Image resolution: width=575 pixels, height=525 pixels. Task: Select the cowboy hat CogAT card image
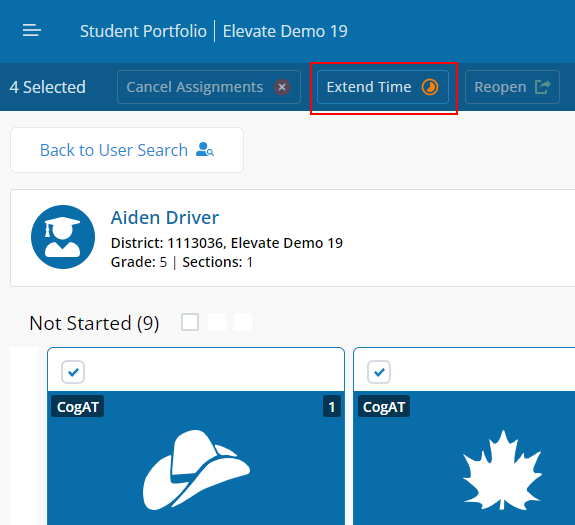tap(196, 470)
